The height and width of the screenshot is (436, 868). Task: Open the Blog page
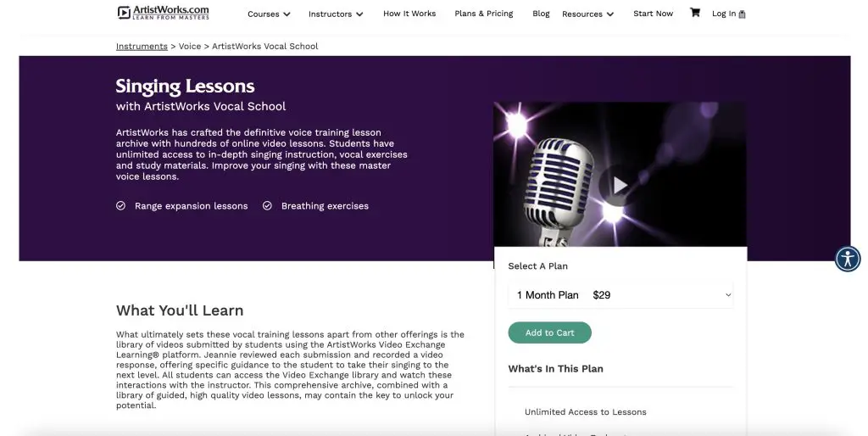(541, 14)
